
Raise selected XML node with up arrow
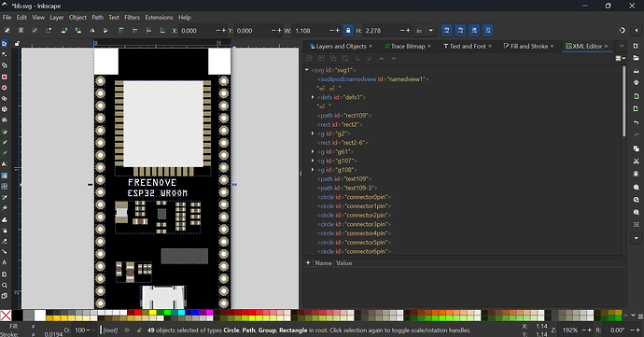pyautogui.click(x=382, y=59)
